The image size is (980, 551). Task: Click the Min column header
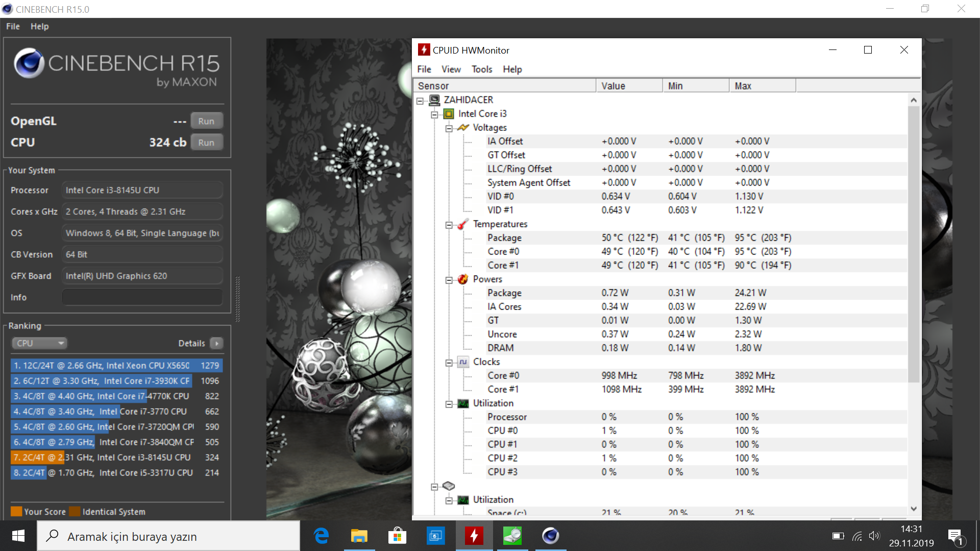pyautogui.click(x=696, y=86)
